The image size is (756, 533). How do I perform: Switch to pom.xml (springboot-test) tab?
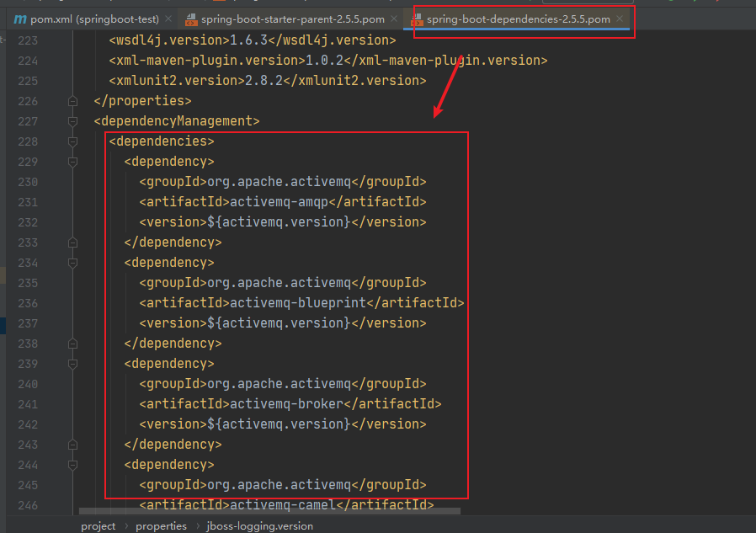pos(94,19)
